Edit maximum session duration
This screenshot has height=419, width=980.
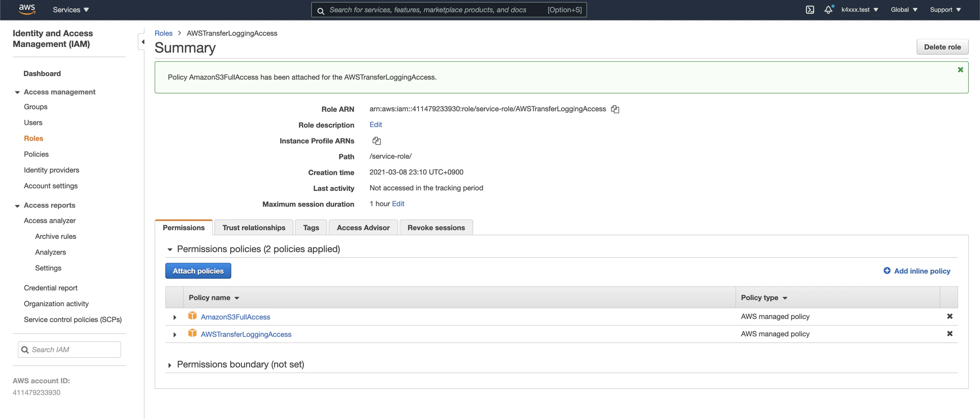pos(398,204)
